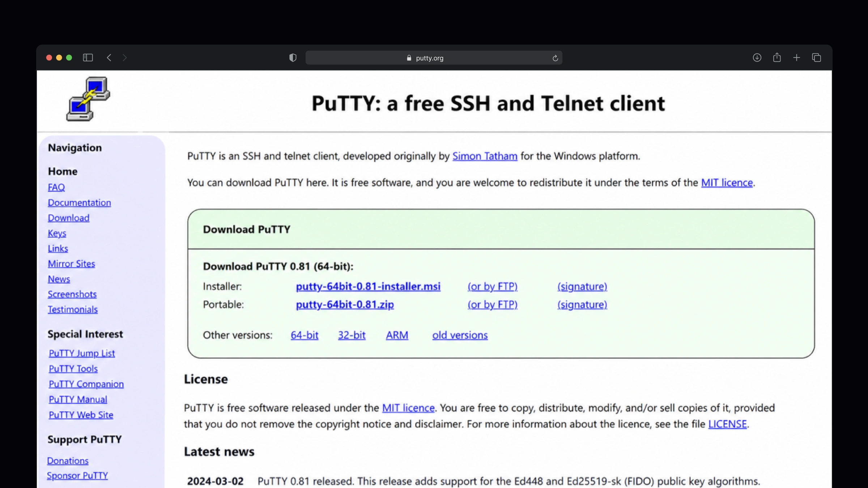Click the lock icon beside putty.org
868x488 pixels.
pyautogui.click(x=409, y=58)
